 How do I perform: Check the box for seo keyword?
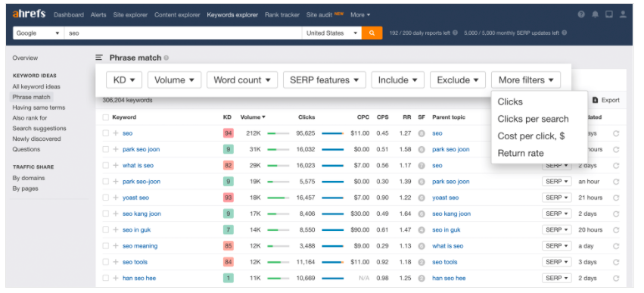105,133
